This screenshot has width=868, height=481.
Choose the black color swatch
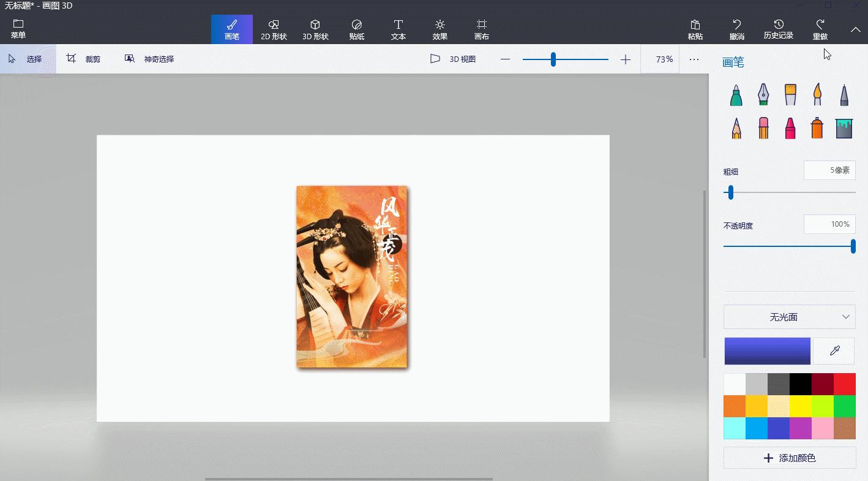(801, 384)
